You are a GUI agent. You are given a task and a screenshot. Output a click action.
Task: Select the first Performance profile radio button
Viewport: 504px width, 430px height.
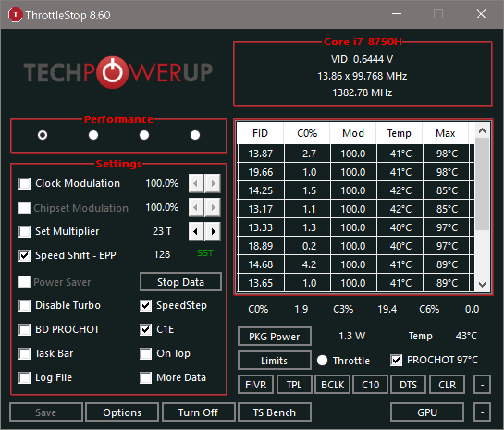pyautogui.click(x=43, y=135)
